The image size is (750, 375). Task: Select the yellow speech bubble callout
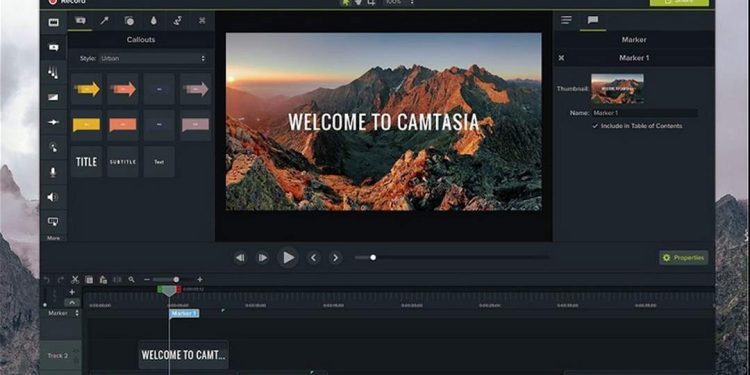[87, 125]
